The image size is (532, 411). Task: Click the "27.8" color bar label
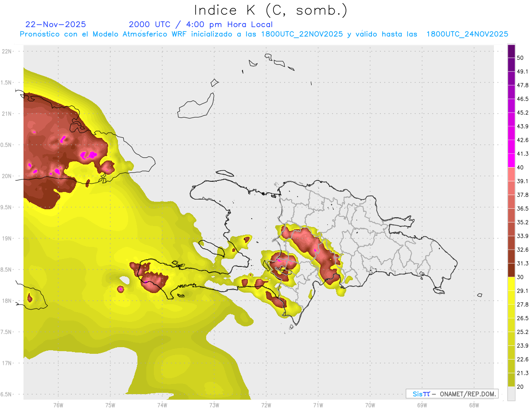pyautogui.click(x=522, y=304)
